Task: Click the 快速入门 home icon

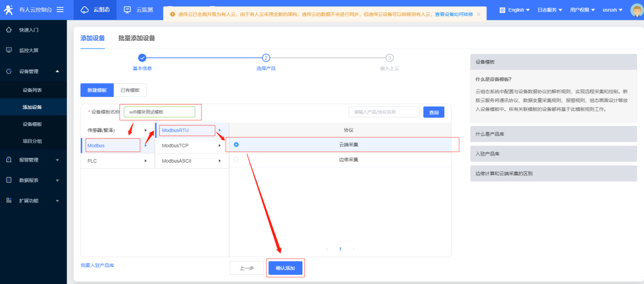Action: point(9,30)
